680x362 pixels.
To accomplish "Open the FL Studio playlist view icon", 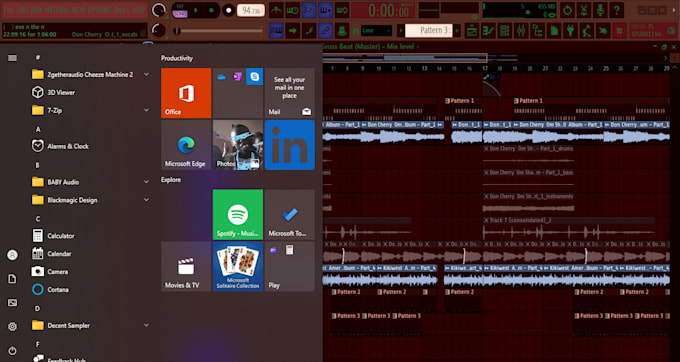I will 472,31.
